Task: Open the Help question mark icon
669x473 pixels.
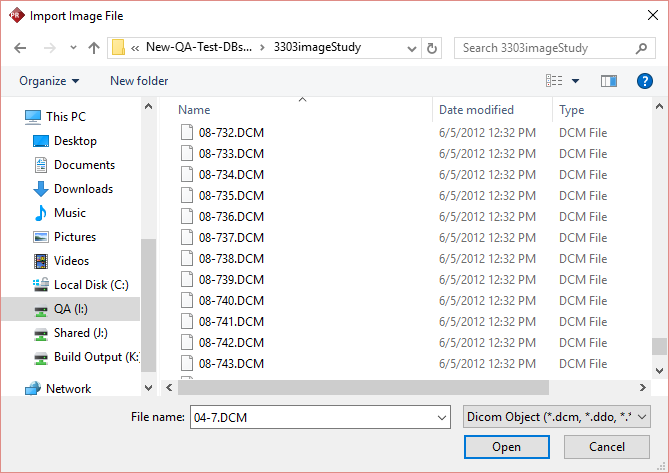Action: [x=644, y=81]
